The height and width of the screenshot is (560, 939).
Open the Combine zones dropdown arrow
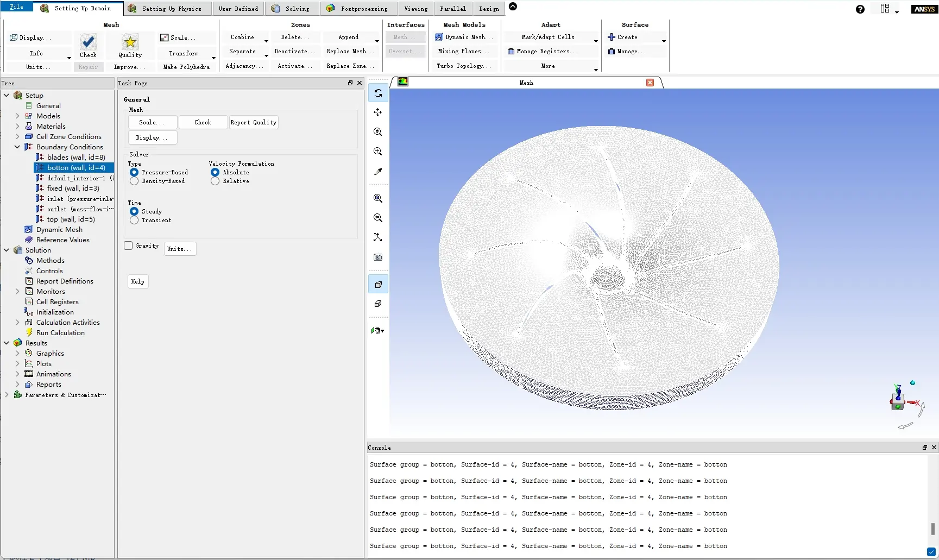pyautogui.click(x=266, y=41)
